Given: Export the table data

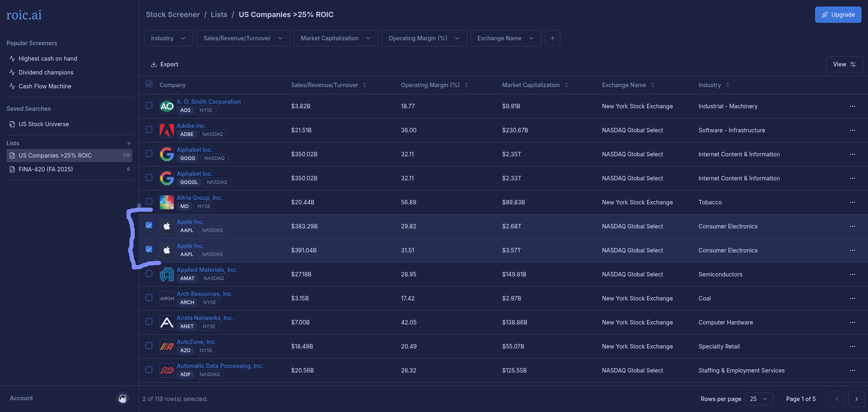Looking at the screenshot, I should (x=164, y=64).
